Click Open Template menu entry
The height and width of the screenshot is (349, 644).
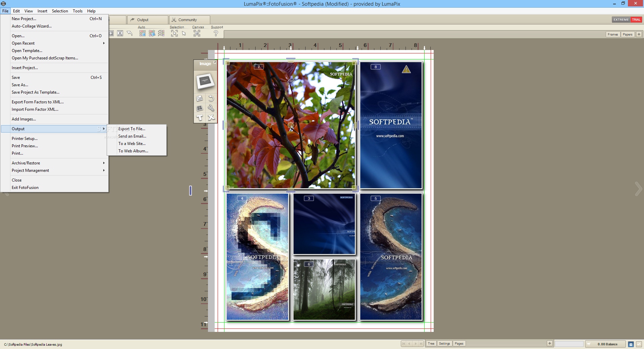(x=54, y=50)
